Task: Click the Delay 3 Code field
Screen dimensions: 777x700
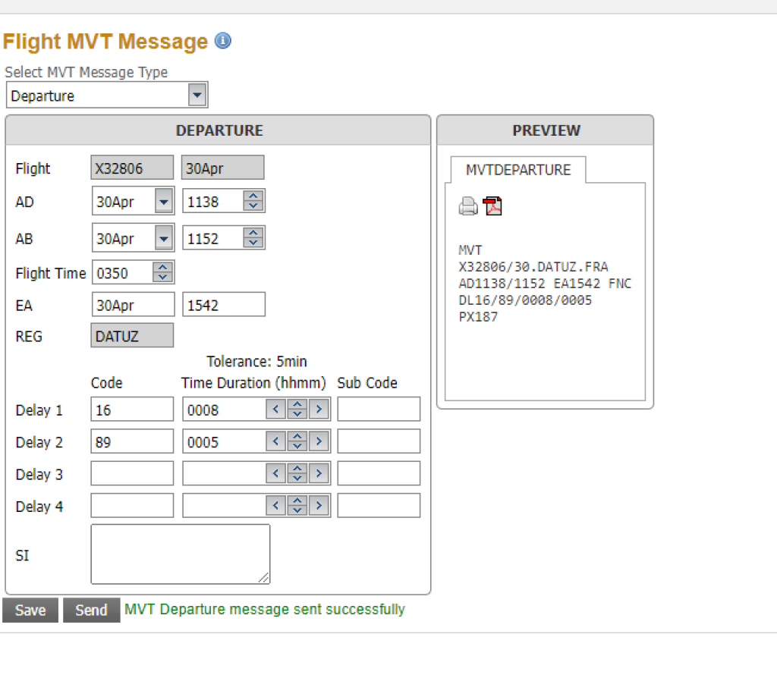Action: pyautogui.click(x=132, y=474)
